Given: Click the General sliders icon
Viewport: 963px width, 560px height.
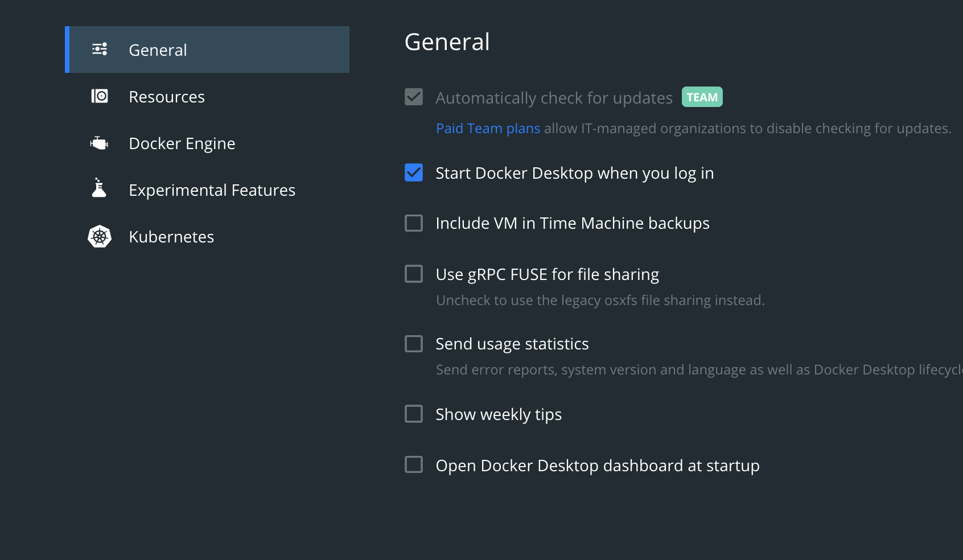Looking at the screenshot, I should coord(100,50).
